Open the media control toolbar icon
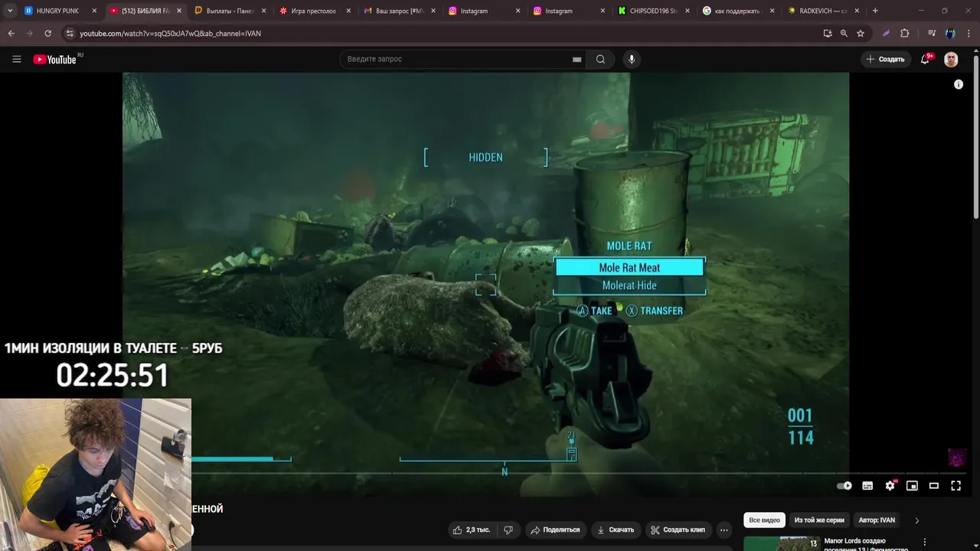Viewport: 980px width, 551px height. click(x=932, y=34)
